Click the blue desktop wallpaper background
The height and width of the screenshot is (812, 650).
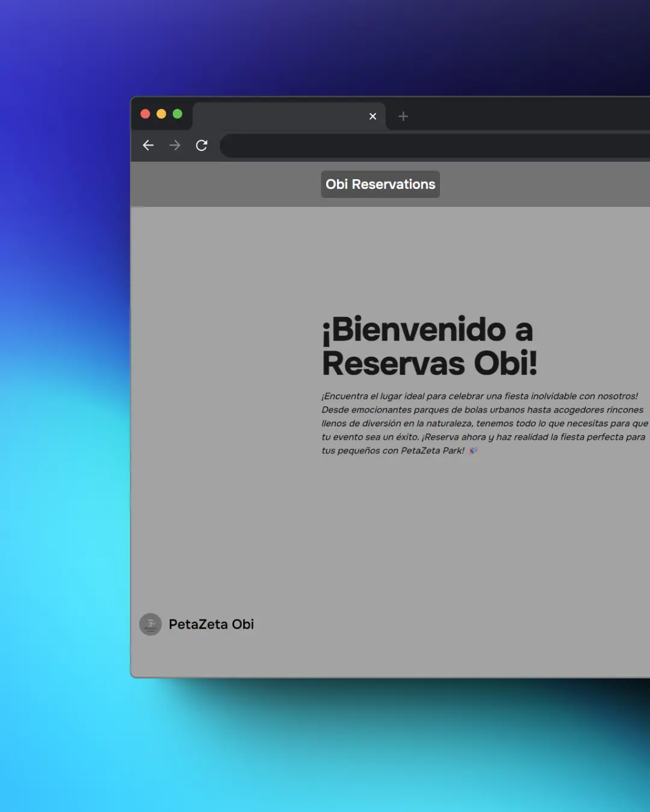(x=60, y=421)
